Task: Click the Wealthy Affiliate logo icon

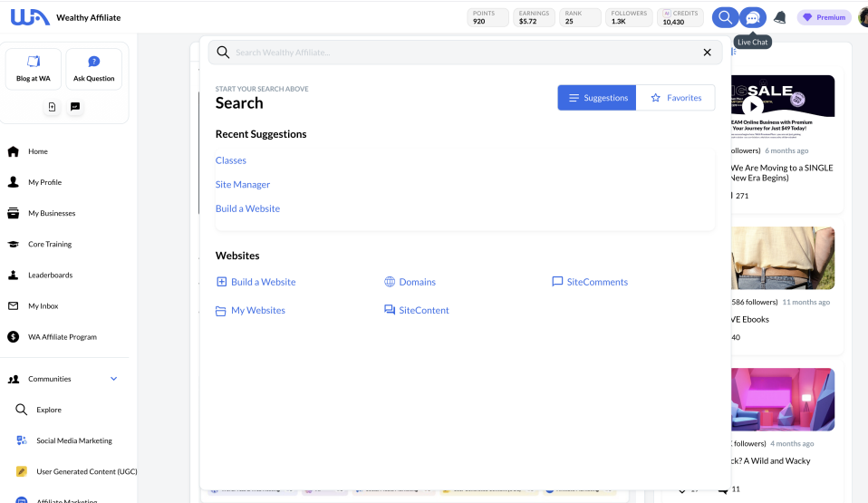Action: (30, 17)
